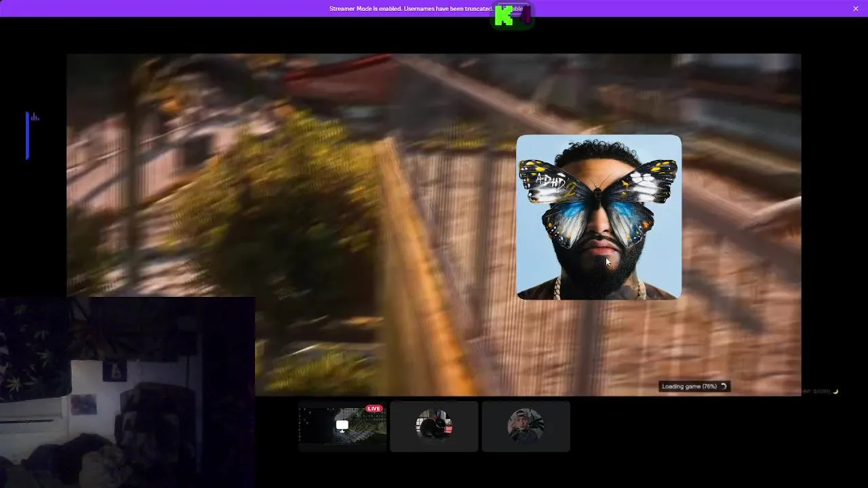The height and width of the screenshot is (488, 868).
Task: Click the butterfly face album image
Action: [x=599, y=217]
